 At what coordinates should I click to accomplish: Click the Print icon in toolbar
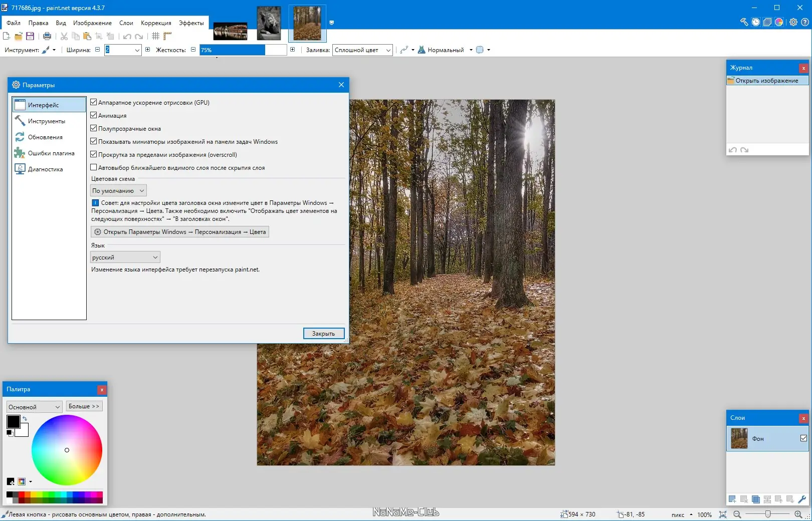[47, 36]
